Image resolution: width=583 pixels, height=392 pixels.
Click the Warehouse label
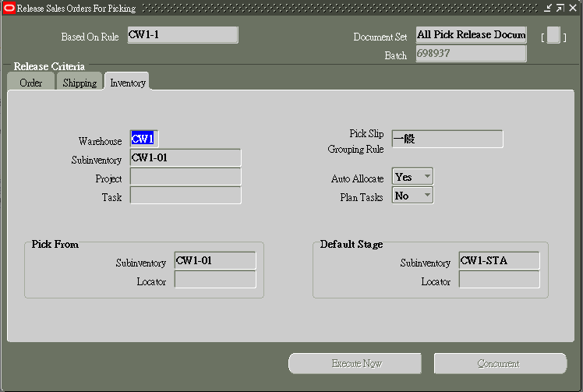(100, 141)
